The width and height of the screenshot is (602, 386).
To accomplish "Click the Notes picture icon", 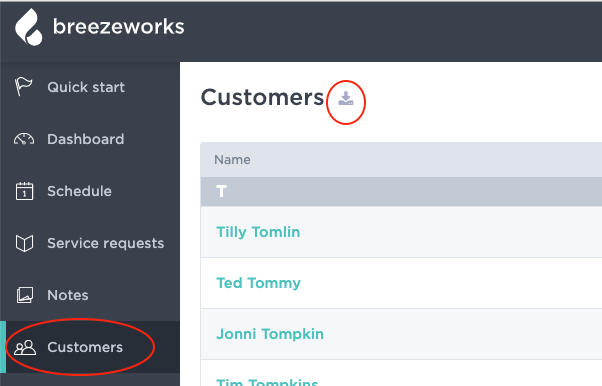I will [25, 295].
